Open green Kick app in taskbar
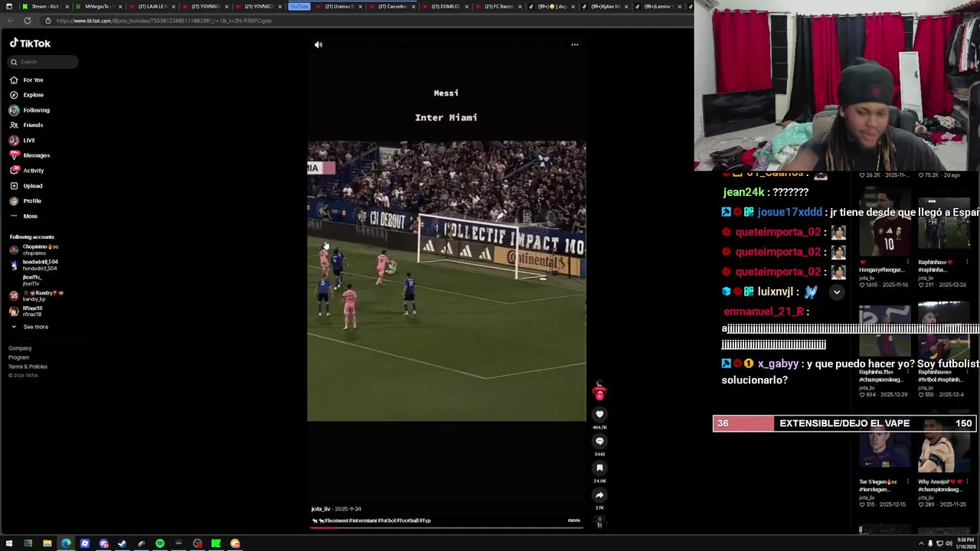The image size is (980, 551). click(x=216, y=543)
